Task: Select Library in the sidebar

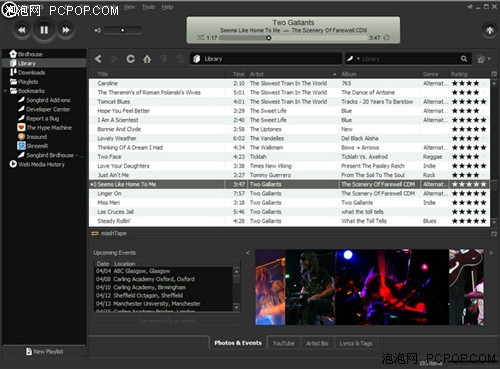Action: [x=44, y=63]
